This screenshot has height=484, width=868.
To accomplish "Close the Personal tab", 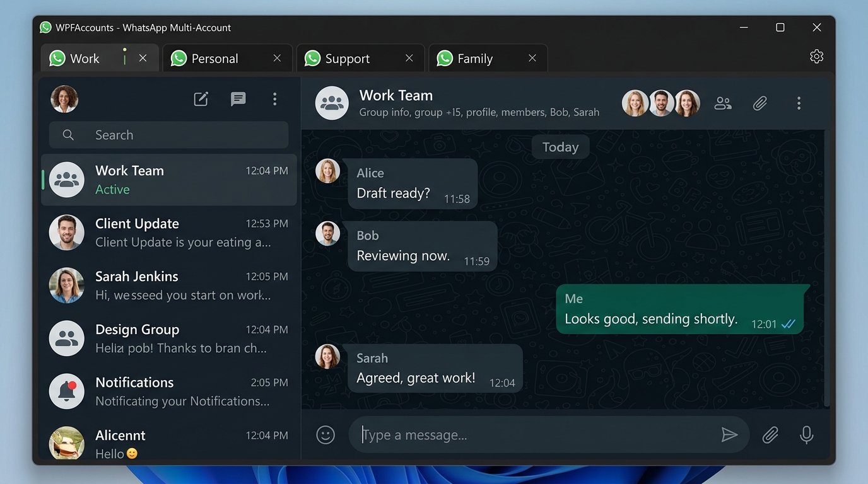I will [x=277, y=58].
